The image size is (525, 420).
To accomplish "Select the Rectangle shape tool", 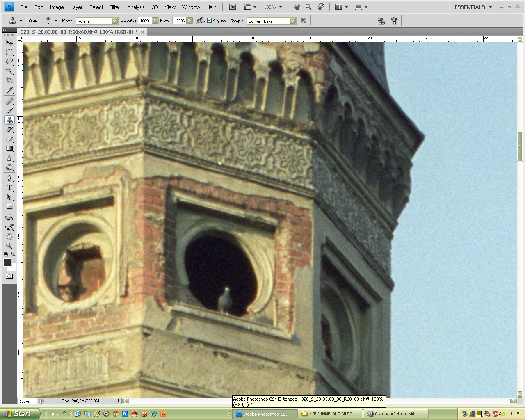I will tap(9, 207).
